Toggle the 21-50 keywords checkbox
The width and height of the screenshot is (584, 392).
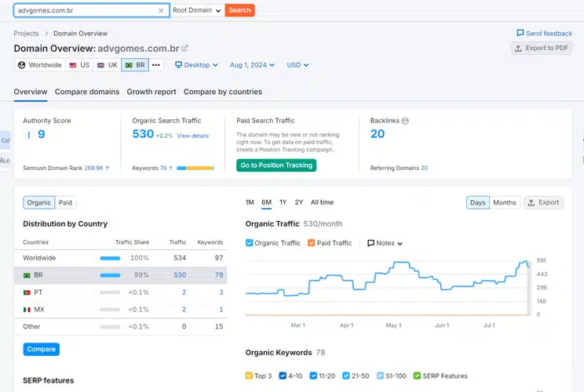coord(346,376)
